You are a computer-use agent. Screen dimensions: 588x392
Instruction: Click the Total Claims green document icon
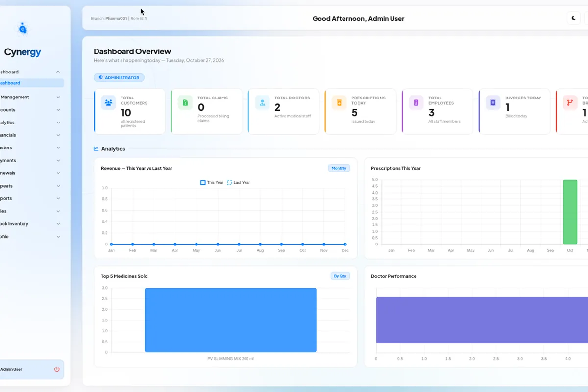pos(185,102)
